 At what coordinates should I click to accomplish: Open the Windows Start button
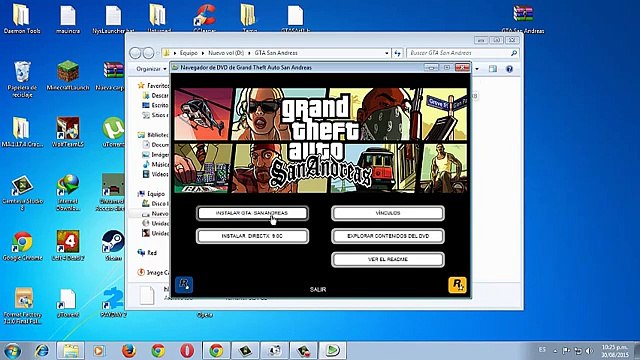12,351
